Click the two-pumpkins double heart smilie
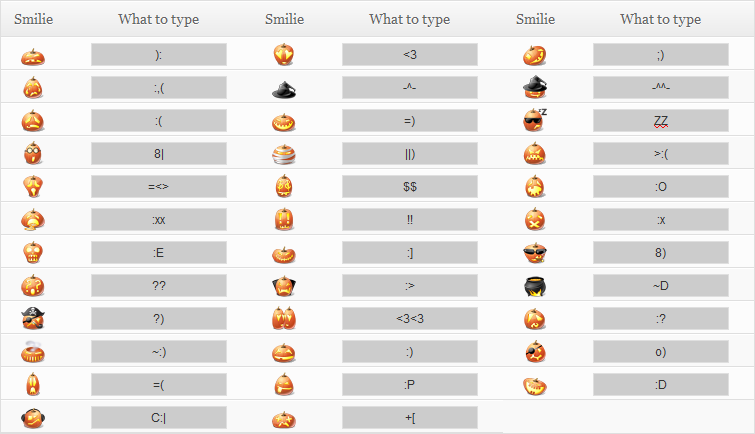The height and width of the screenshot is (434, 755). coord(284,318)
